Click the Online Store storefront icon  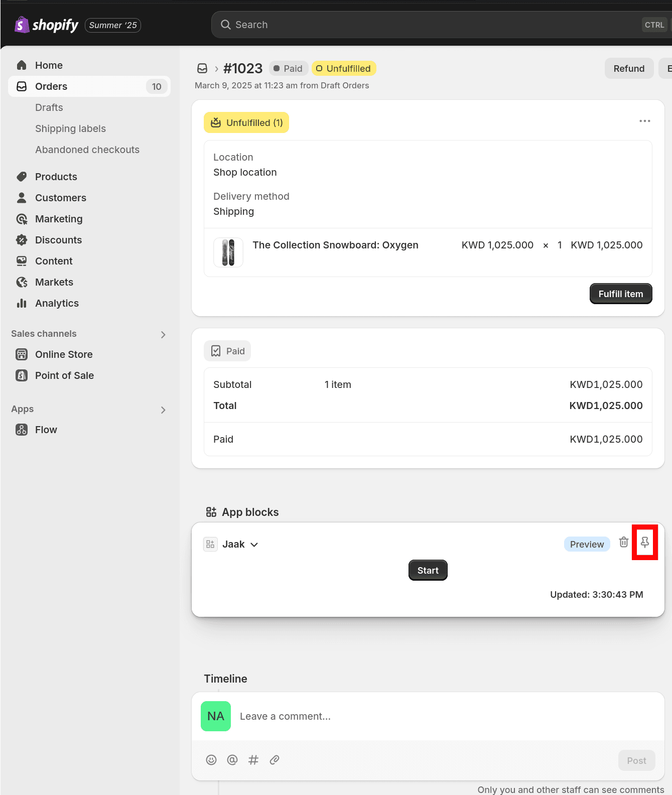(22, 354)
